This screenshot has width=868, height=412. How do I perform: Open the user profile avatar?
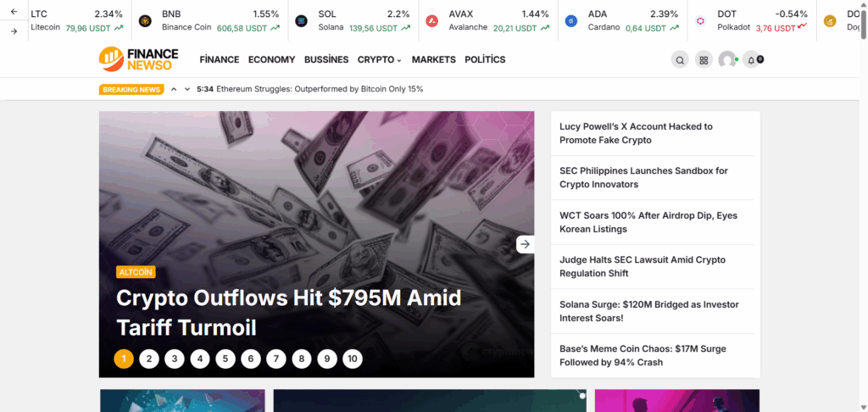[727, 60]
